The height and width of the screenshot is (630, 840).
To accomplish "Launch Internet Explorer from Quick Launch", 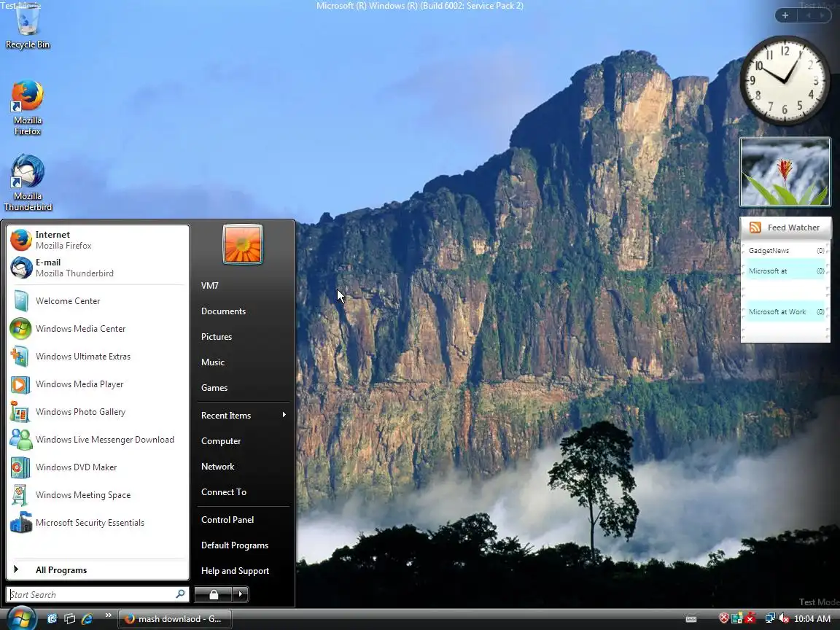I will pos(87,619).
